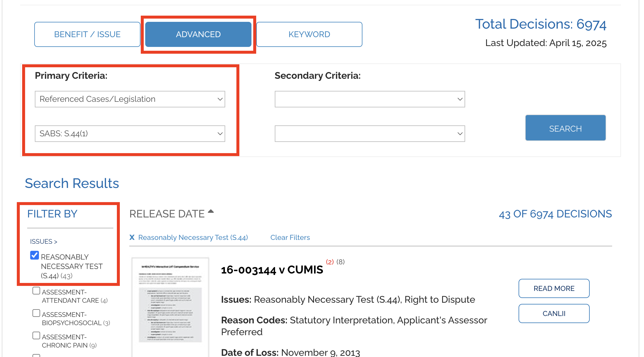Open the 16-003144 v CUMIS document thumbnail
Screen dimensions: 644x357
pyautogui.click(x=170, y=307)
